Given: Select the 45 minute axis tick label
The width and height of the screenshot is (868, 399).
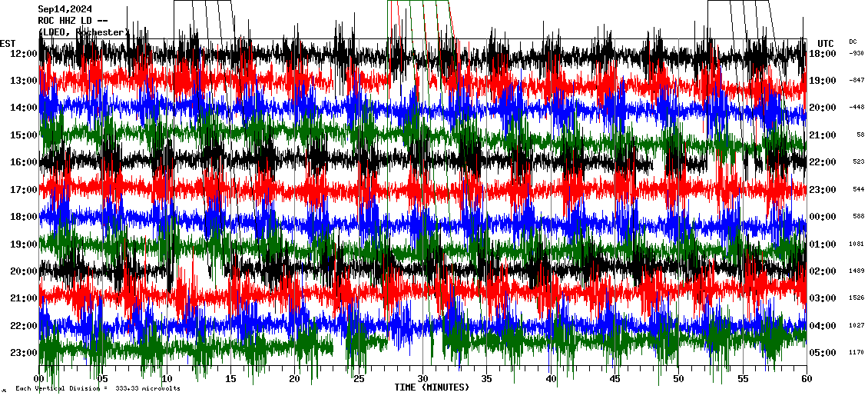Looking at the screenshot, I should click(x=615, y=379).
